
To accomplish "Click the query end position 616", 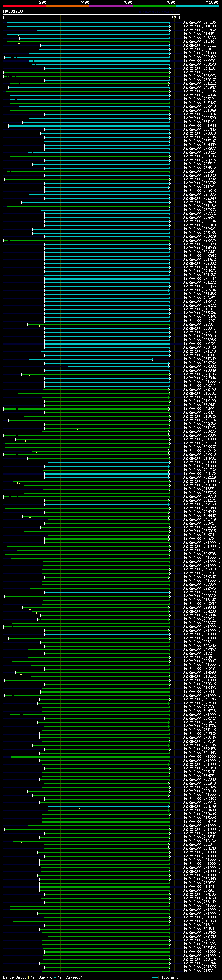I will [x=175, y=17].
